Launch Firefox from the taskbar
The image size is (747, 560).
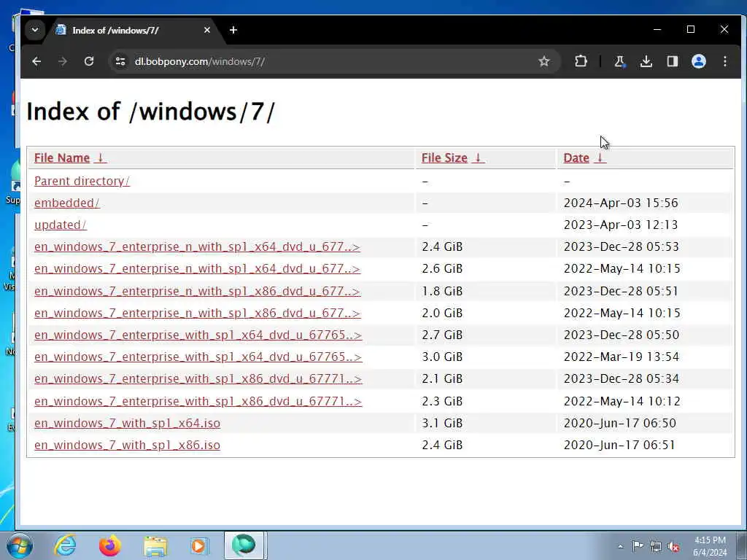[x=109, y=545]
